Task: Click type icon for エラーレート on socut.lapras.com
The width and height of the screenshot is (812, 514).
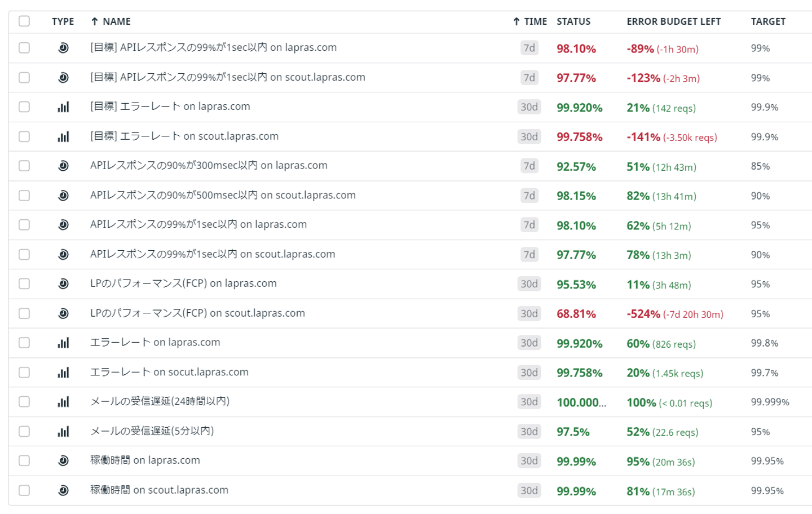Action: pos(63,373)
